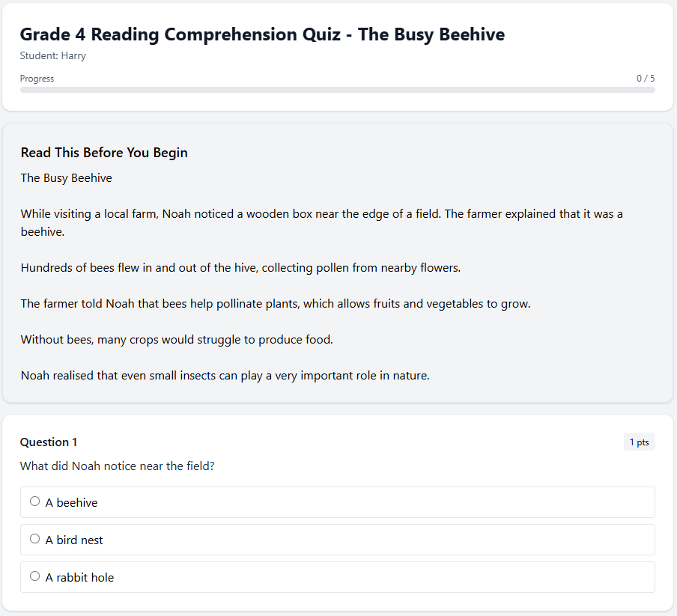Viewport: 677px width, 616px height.
Task: Click 'The Busy Beehive' passage title
Action: pos(66,177)
